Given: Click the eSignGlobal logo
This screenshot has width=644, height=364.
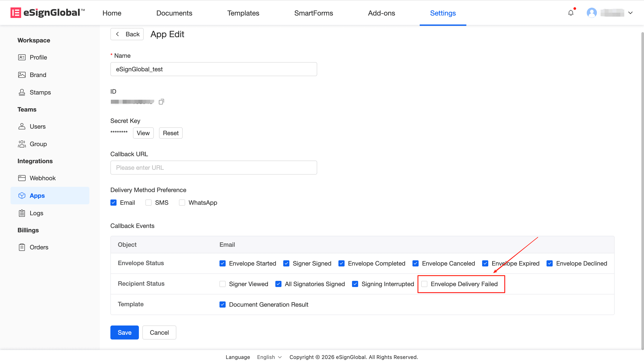Looking at the screenshot, I should click(48, 12).
